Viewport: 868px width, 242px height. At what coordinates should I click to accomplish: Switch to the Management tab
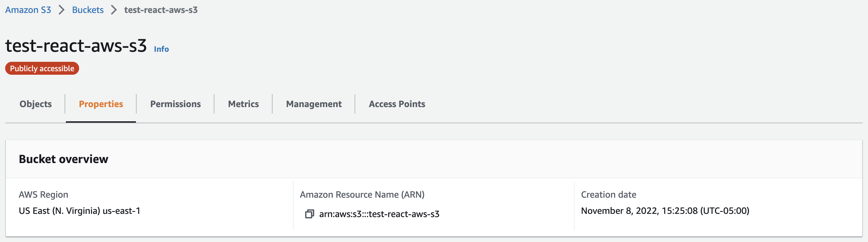[x=314, y=104]
